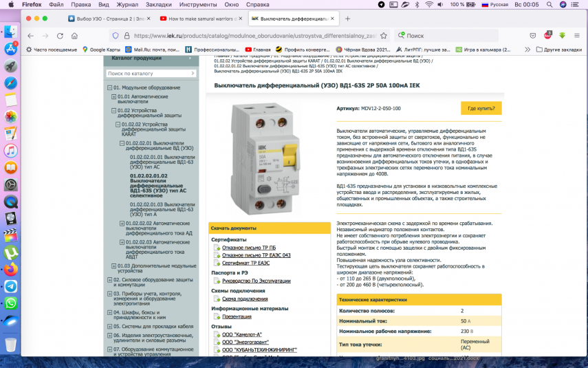Open Photos app in dock
This screenshot has height=368, width=588.
click(x=10, y=117)
